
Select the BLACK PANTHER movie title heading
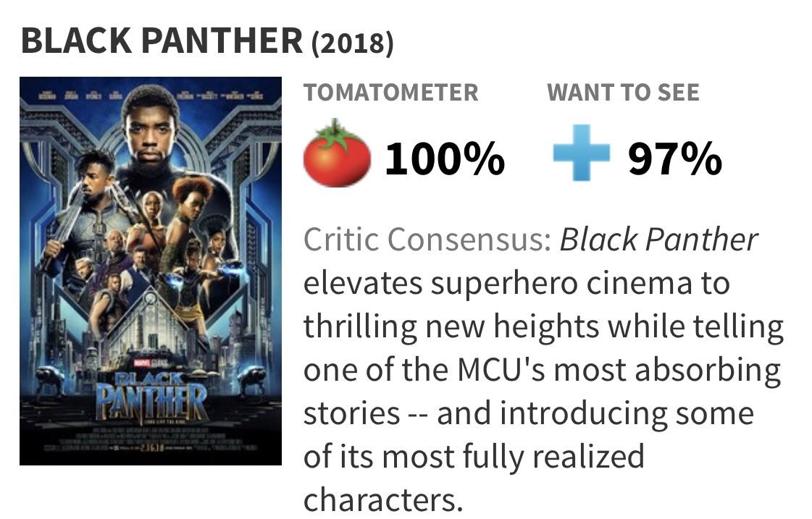coord(162,41)
